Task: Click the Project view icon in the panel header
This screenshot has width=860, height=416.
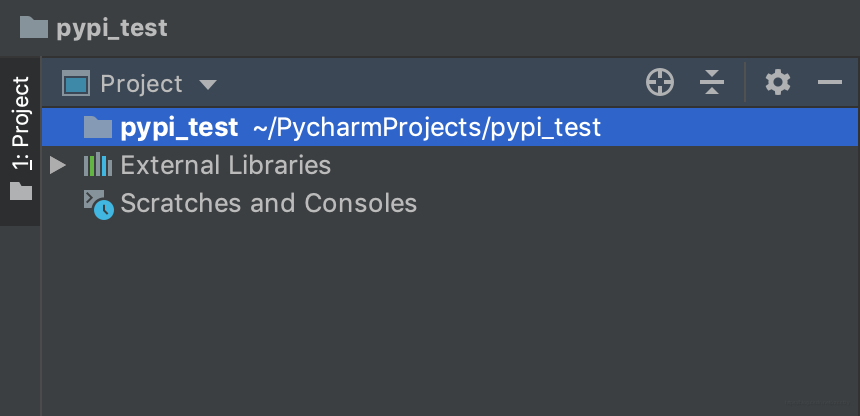Action: click(x=77, y=83)
